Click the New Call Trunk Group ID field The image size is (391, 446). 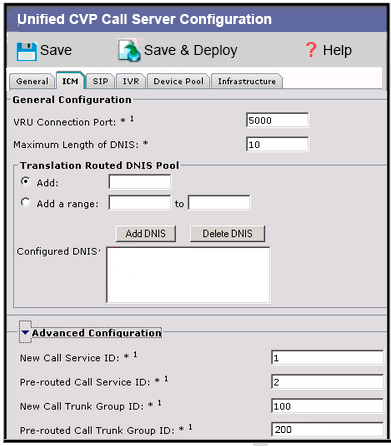pyautogui.click(x=327, y=406)
